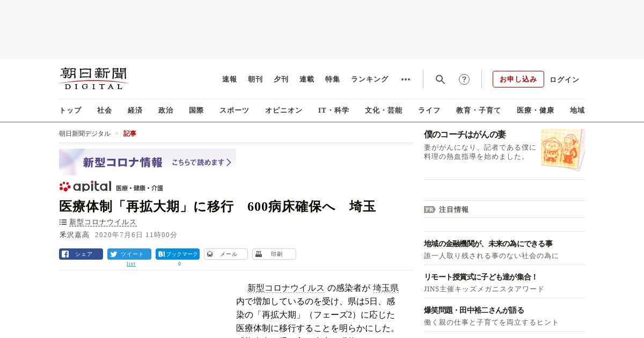The width and height of the screenshot is (644, 338).
Task: Open the Hatena bookmark count 0
Action: click(x=179, y=264)
